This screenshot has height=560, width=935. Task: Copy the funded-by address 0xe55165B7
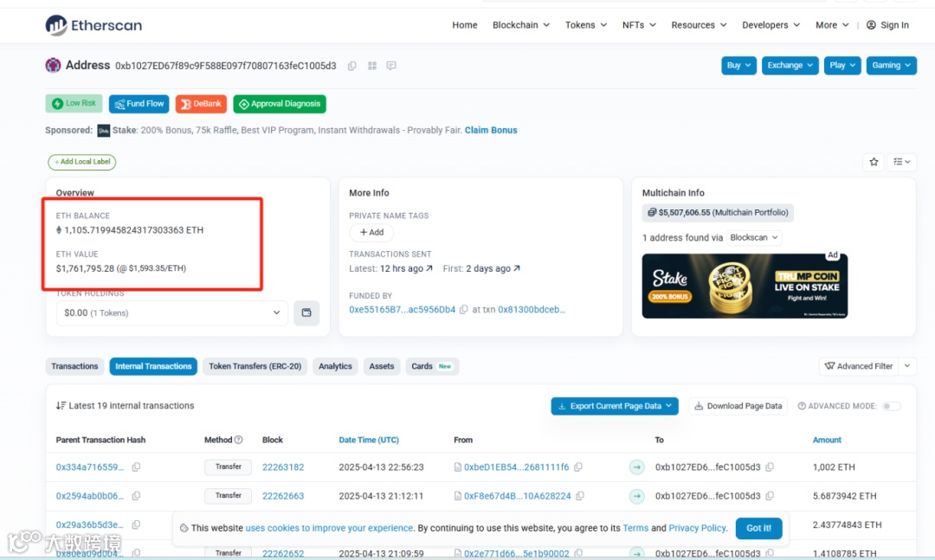coord(463,310)
